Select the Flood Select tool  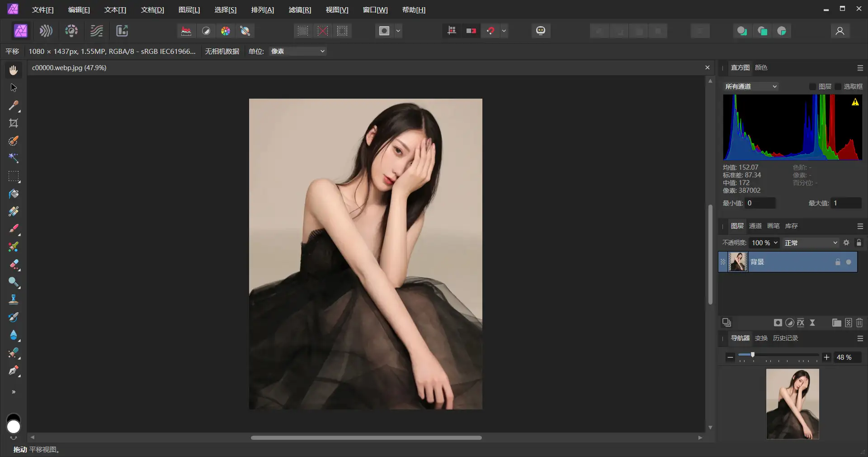(13, 159)
